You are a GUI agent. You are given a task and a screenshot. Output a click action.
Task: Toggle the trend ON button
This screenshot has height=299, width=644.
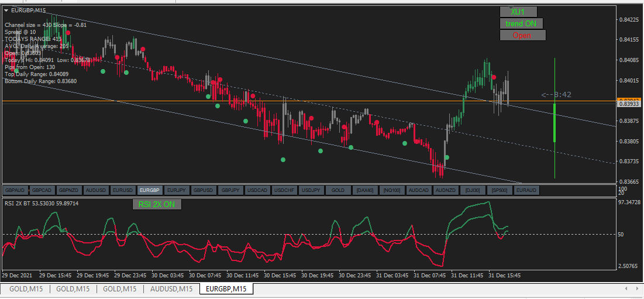point(521,23)
